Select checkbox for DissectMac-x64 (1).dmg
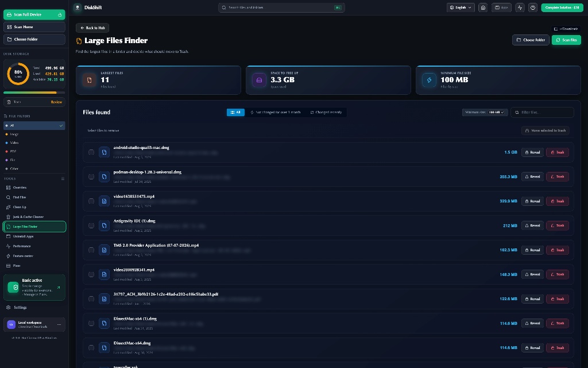Image resolution: width=588 pixels, height=368 pixels. (91, 323)
